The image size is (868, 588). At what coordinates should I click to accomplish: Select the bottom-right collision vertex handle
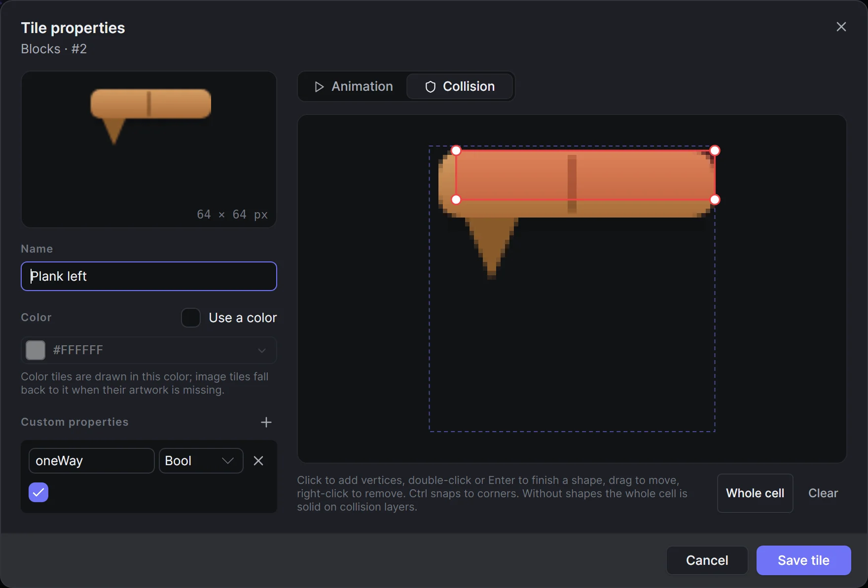715,200
